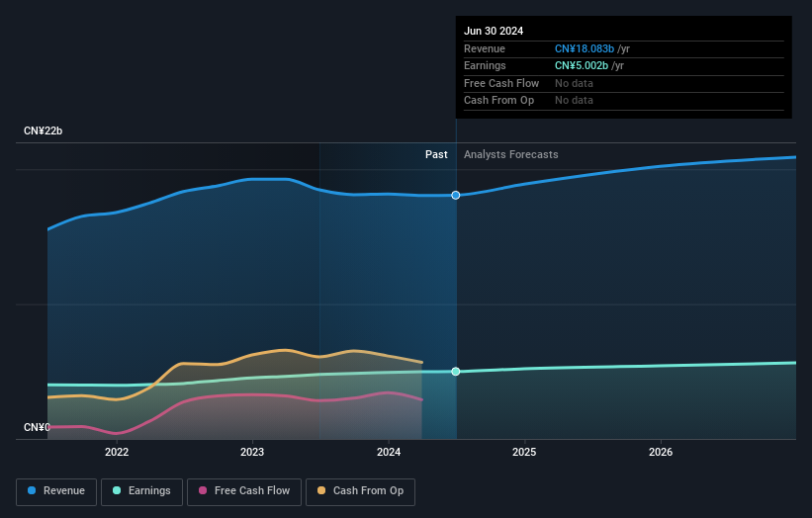Click the blue Revenue legend dot
The image size is (812, 518).
pos(32,490)
